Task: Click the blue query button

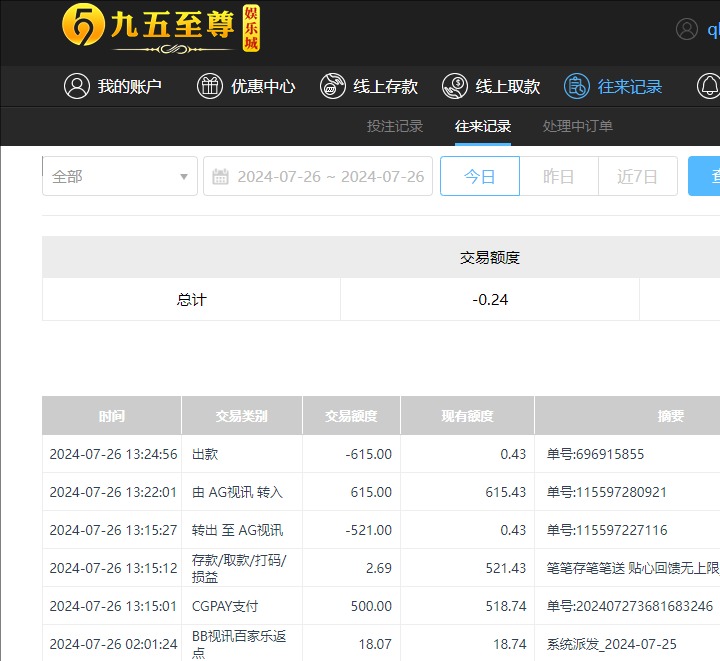Action: click(705, 177)
